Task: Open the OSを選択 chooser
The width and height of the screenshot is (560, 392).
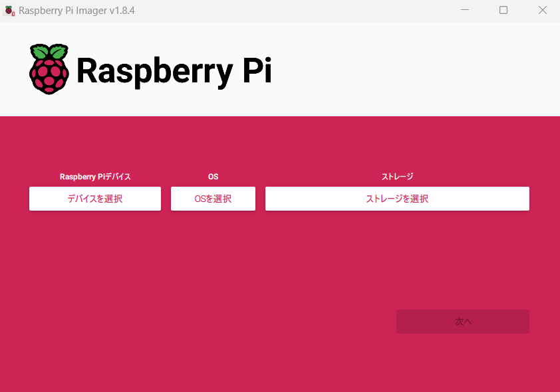Action: coord(213,199)
